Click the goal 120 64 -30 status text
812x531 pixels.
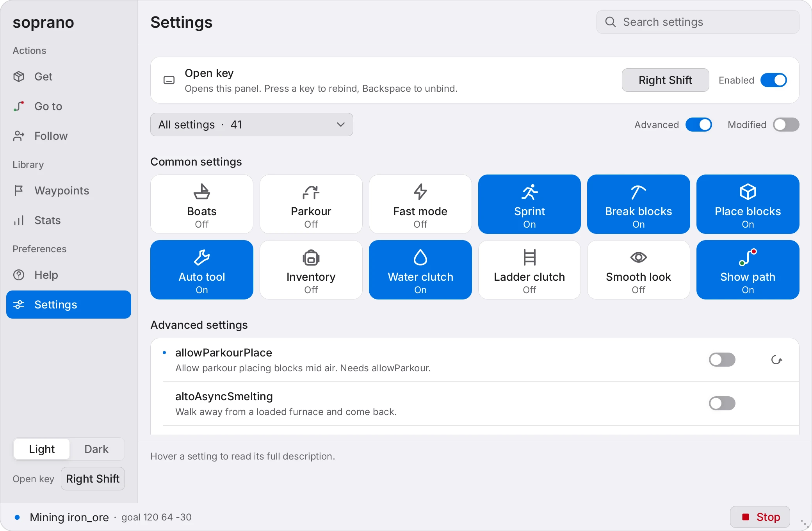tap(157, 517)
